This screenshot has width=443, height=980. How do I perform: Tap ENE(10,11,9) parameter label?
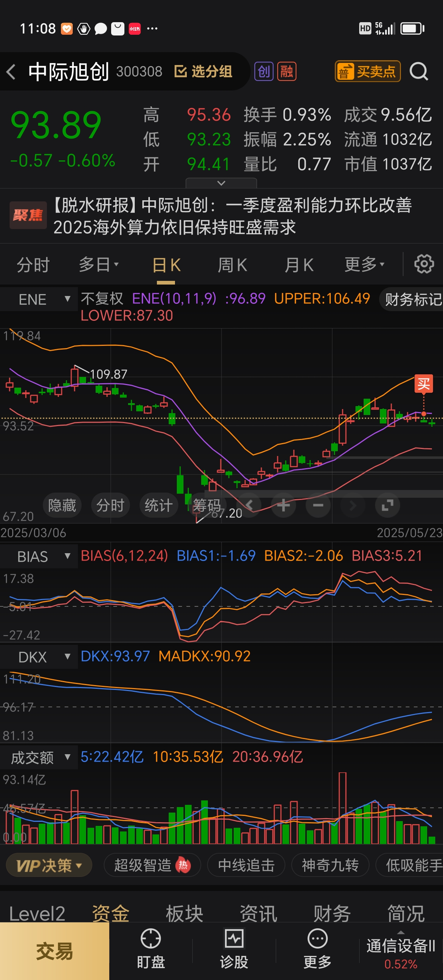click(174, 299)
